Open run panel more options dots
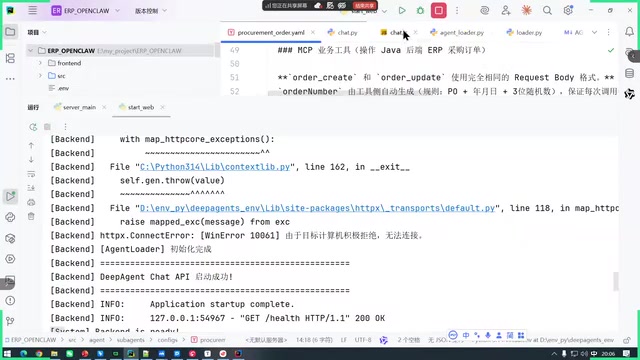 click(65, 127)
